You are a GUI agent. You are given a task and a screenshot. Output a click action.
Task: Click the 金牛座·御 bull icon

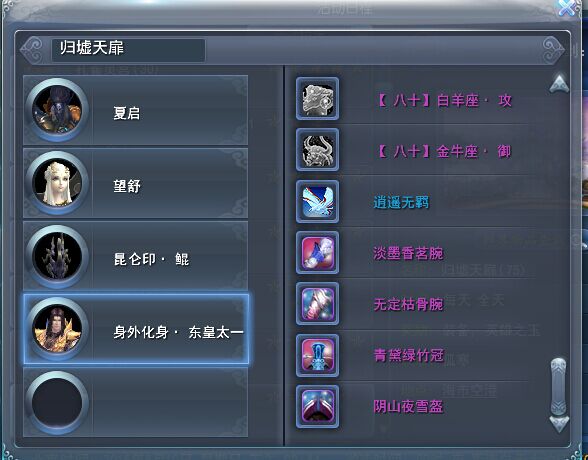[x=317, y=150]
